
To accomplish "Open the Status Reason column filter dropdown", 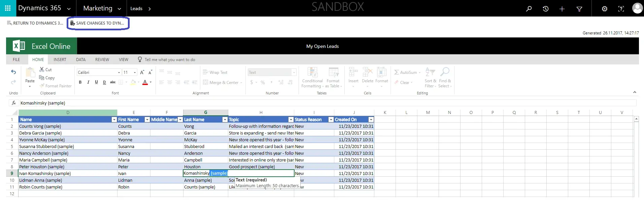I will click(331, 119).
